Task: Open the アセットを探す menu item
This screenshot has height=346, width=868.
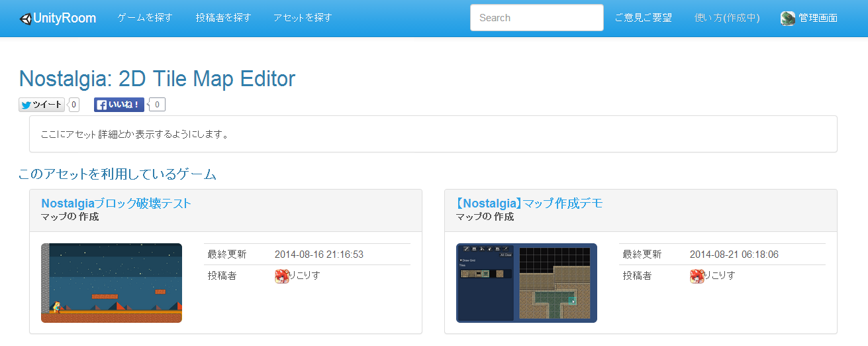Action: click(x=303, y=18)
